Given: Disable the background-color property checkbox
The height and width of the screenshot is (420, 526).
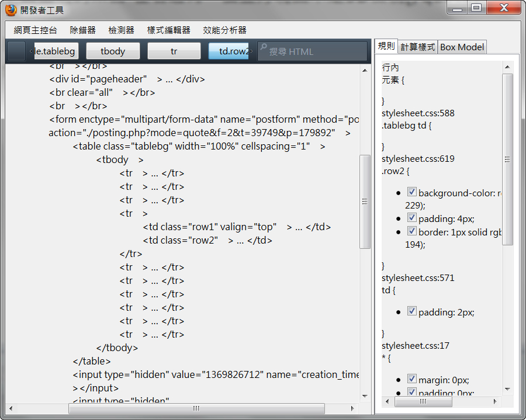Looking at the screenshot, I should click(x=411, y=192).
